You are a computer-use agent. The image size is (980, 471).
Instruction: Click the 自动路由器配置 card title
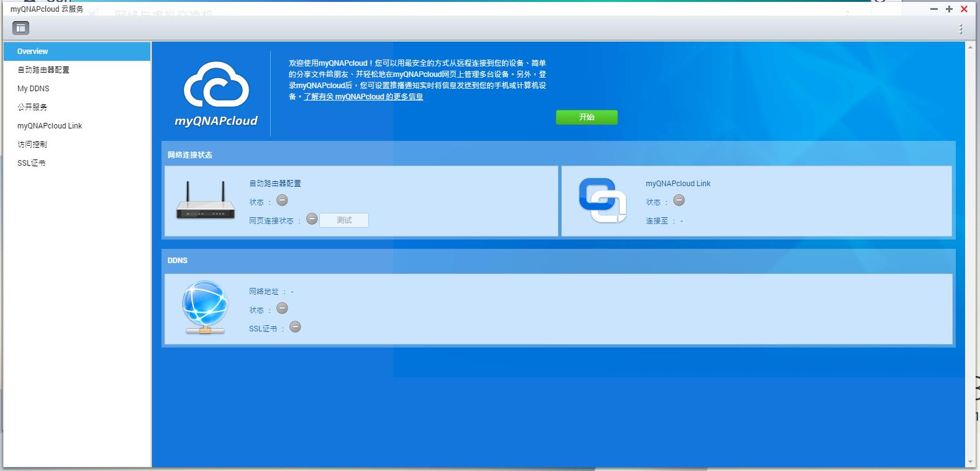click(x=275, y=184)
